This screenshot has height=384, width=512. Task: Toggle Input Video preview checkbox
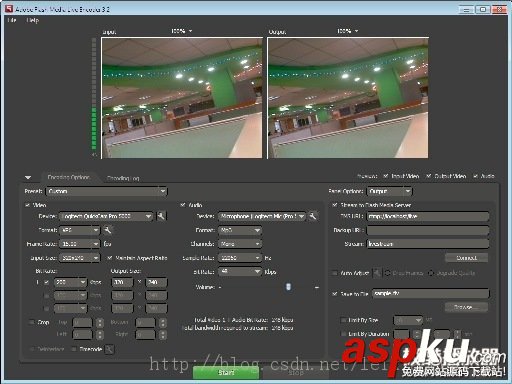(x=386, y=176)
